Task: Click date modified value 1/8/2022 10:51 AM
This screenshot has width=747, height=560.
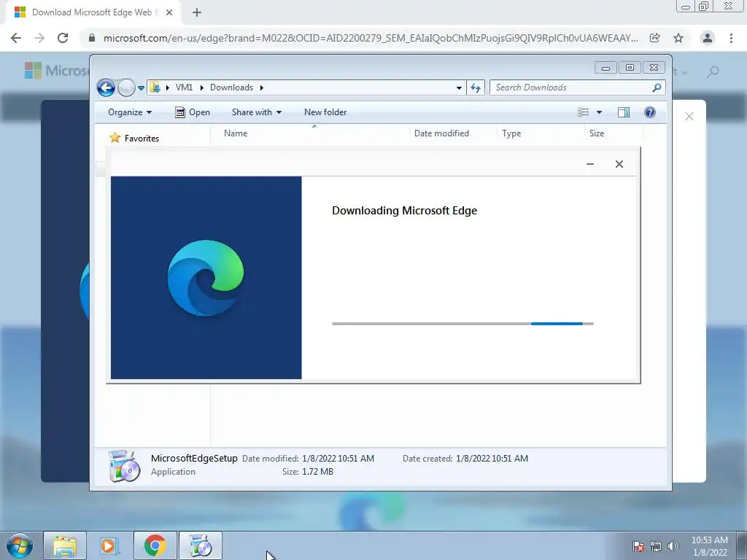Action: [x=338, y=459]
